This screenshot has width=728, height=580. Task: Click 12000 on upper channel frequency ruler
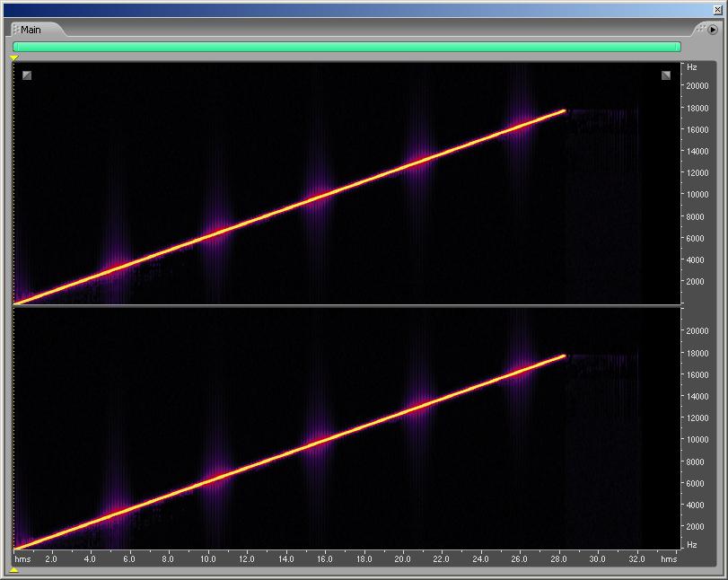point(697,172)
